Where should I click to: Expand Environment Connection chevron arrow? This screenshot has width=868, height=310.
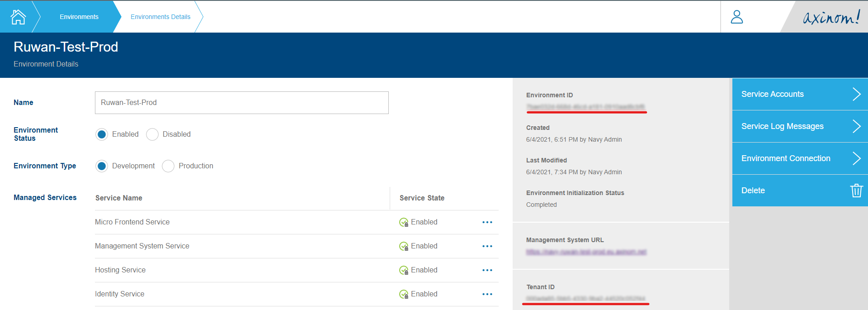click(x=856, y=158)
